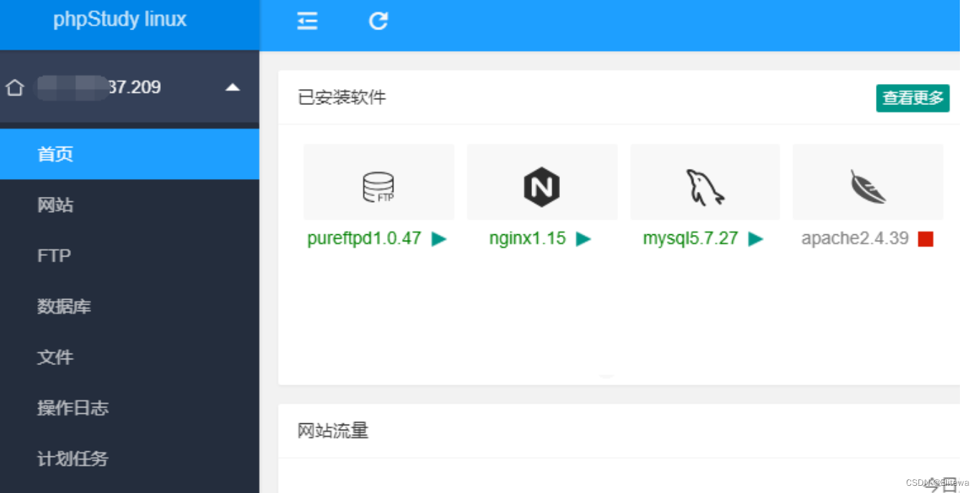Screen dimensions: 980x493
Task: Click the nginx hexagon logo icon
Action: 541,187
